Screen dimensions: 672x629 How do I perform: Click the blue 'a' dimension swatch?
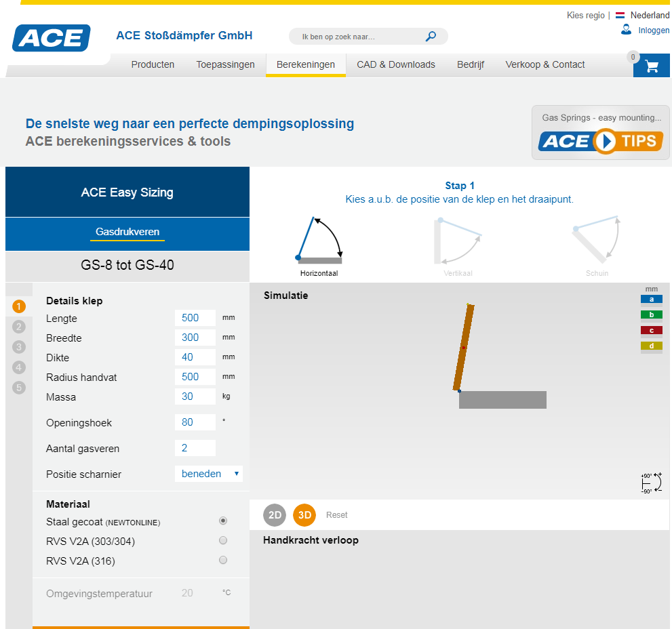coord(652,299)
